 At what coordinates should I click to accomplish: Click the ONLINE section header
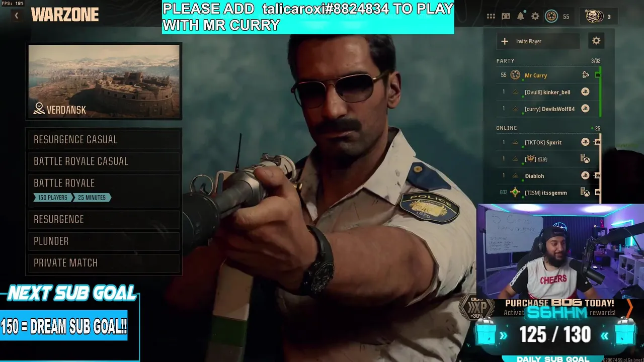point(507,128)
